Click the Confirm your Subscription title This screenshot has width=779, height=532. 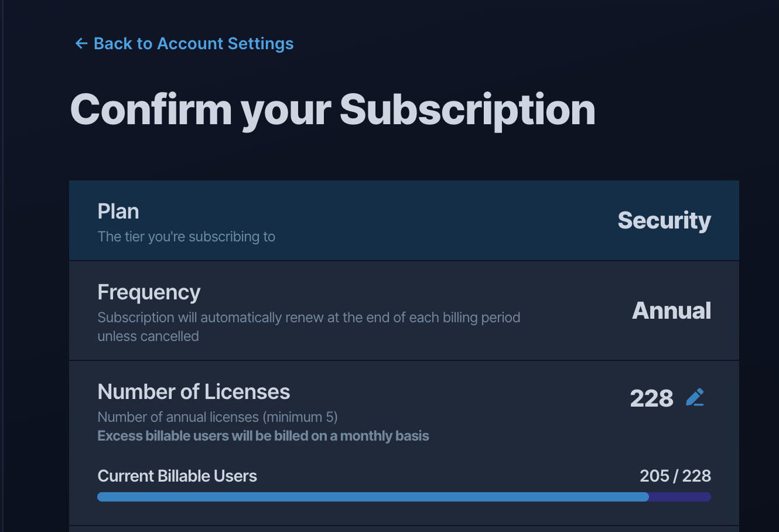click(333, 110)
